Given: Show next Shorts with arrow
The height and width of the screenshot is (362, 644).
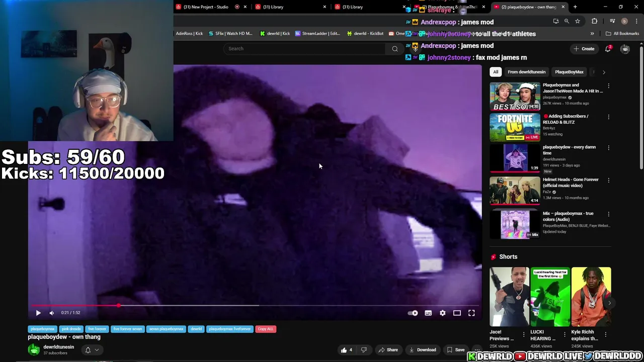Looking at the screenshot, I should (x=609, y=303).
